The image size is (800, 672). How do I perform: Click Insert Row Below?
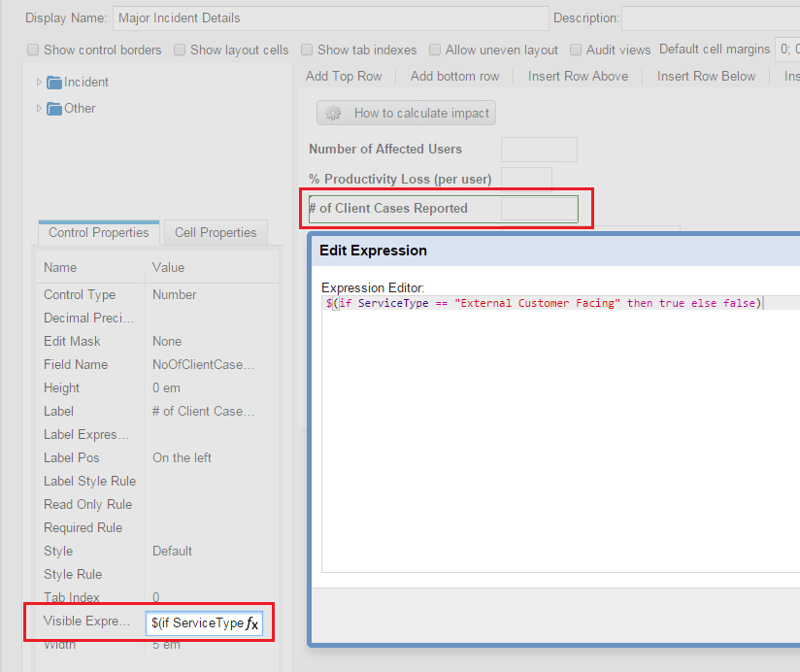click(706, 76)
